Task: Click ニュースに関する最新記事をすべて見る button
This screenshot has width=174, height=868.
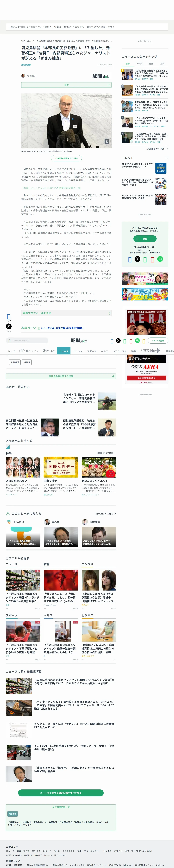Action: coord(61,793)
